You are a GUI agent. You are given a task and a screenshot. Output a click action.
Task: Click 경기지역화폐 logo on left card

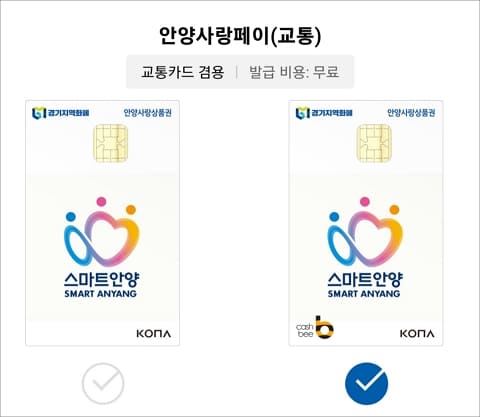tap(61, 113)
